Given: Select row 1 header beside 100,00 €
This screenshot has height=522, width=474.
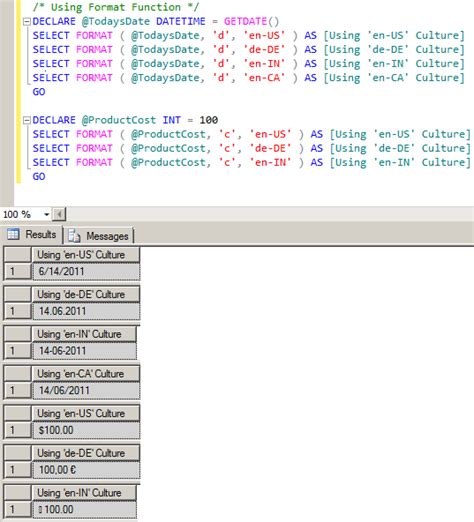Looking at the screenshot, I should 18,470.
